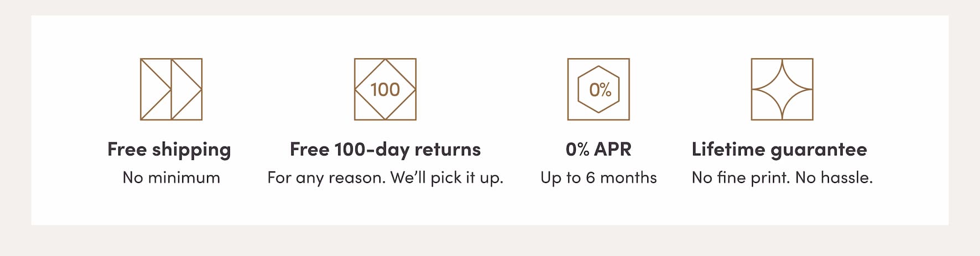This screenshot has width=980, height=256.
Task: Click the No hassle sentence
Action: [834, 177]
